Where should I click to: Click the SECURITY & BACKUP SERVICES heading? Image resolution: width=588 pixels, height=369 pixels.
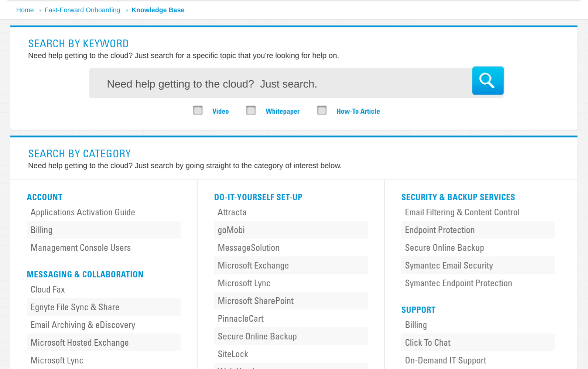[458, 197]
